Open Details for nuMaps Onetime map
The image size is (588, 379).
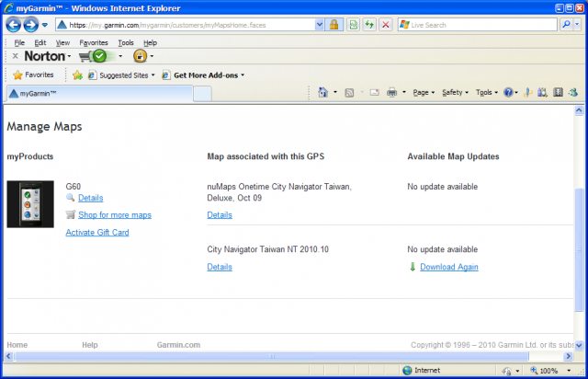(220, 215)
